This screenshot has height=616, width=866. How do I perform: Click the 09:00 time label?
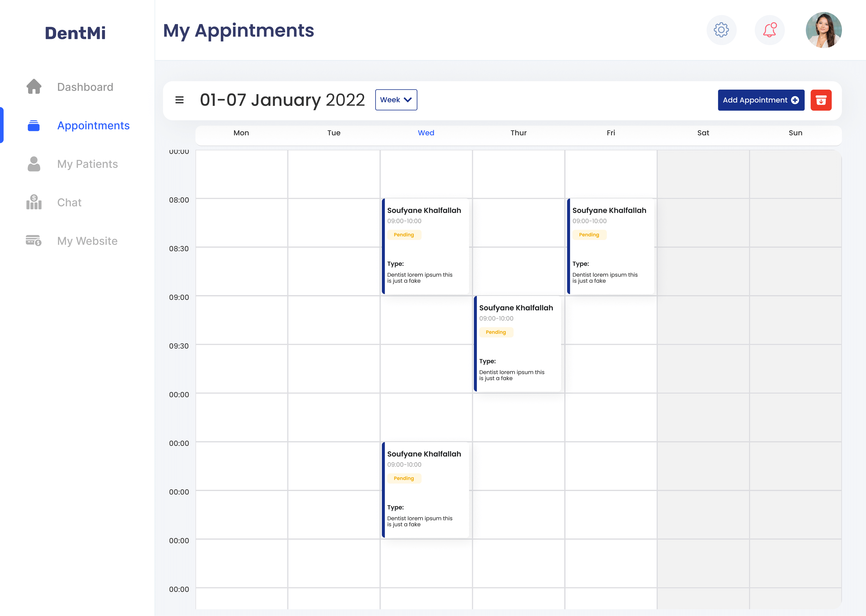[x=179, y=297]
